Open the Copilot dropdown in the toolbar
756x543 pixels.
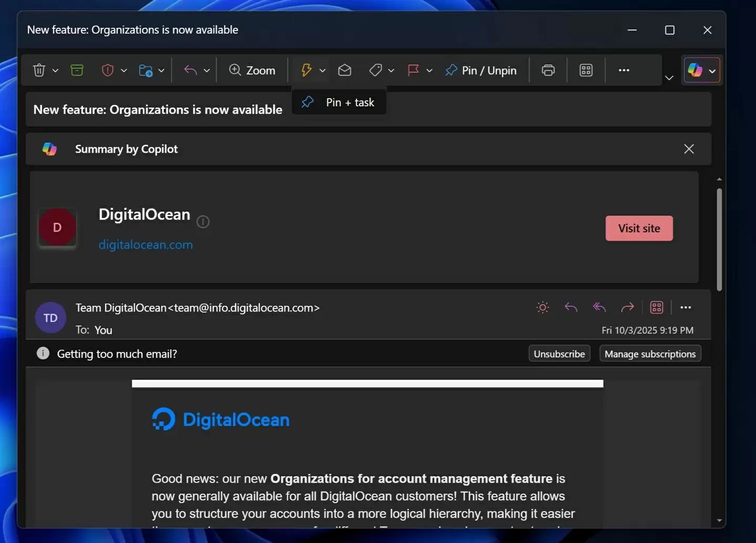[x=712, y=71]
